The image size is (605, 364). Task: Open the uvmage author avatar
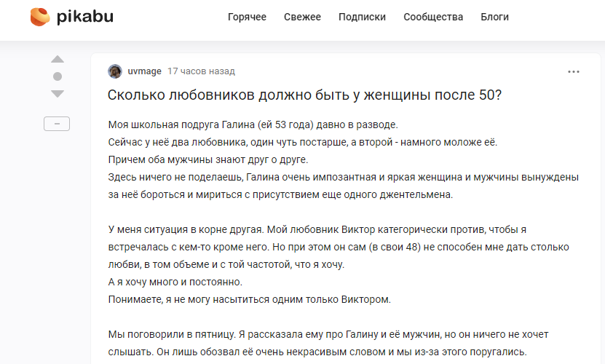tap(115, 71)
